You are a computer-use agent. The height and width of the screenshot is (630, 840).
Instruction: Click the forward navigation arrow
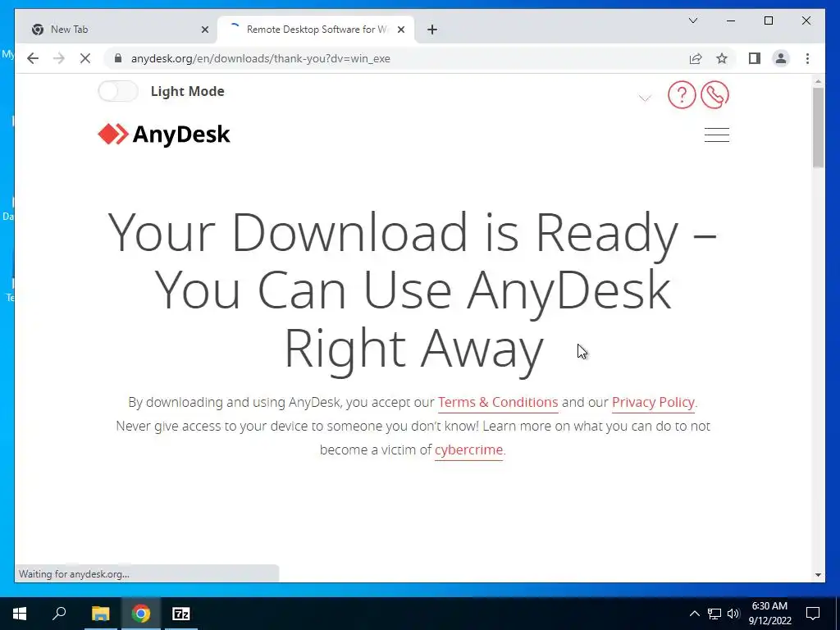coord(59,58)
